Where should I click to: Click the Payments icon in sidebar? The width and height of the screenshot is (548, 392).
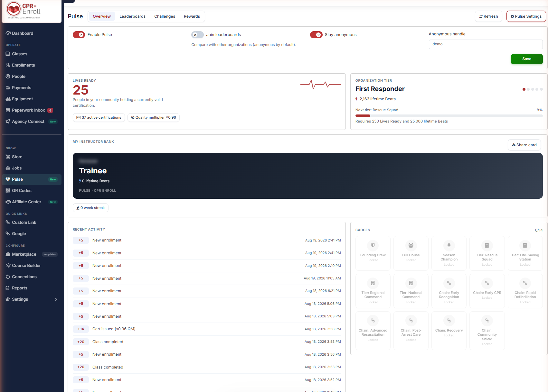click(x=8, y=87)
